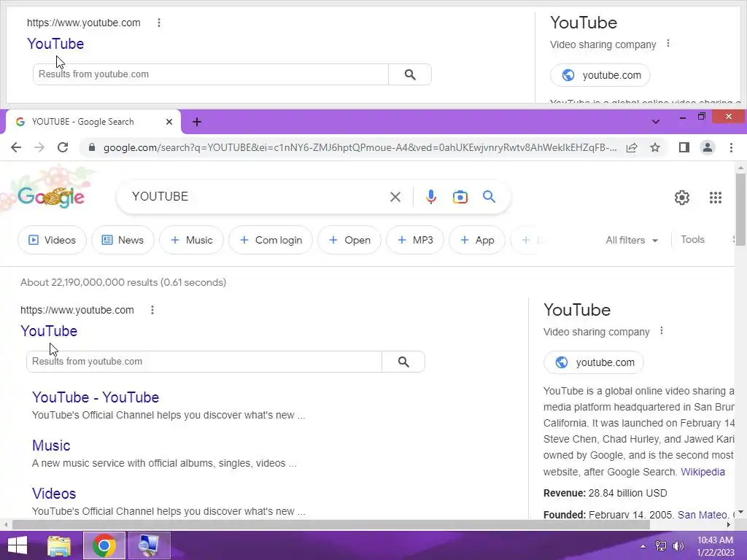747x560 pixels.
Task: Click the https://www.youtube.com URL text in results
Action: [x=77, y=310]
